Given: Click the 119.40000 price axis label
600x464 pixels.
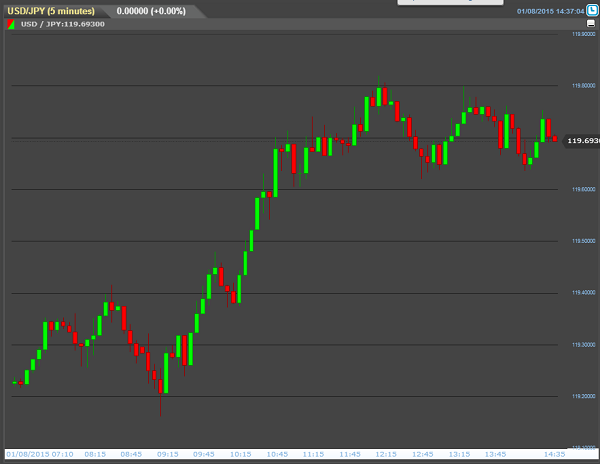Looking at the screenshot, I should pos(584,293).
